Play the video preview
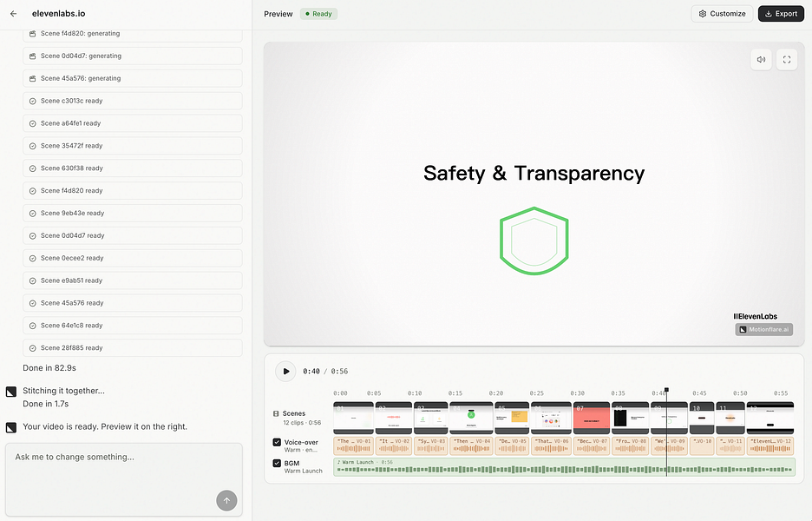Viewport: 812px width, 521px height. [x=285, y=371]
